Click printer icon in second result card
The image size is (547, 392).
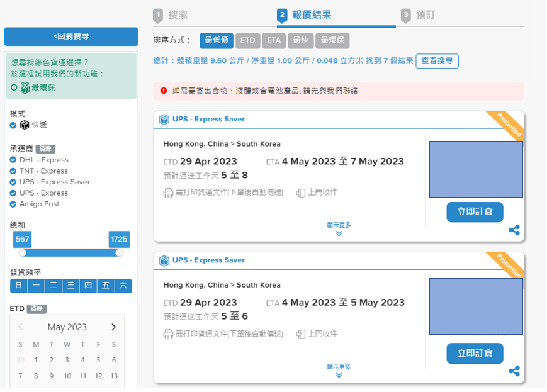[x=168, y=334]
